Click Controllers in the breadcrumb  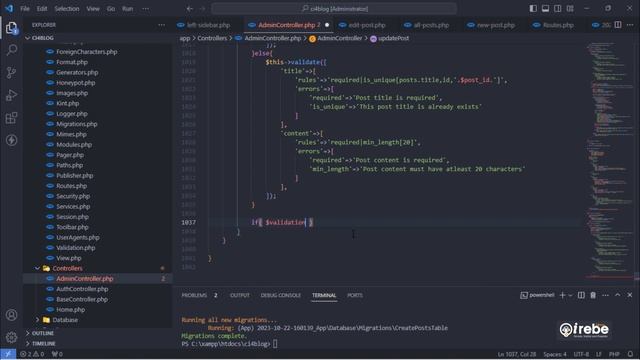tap(212, 38)
